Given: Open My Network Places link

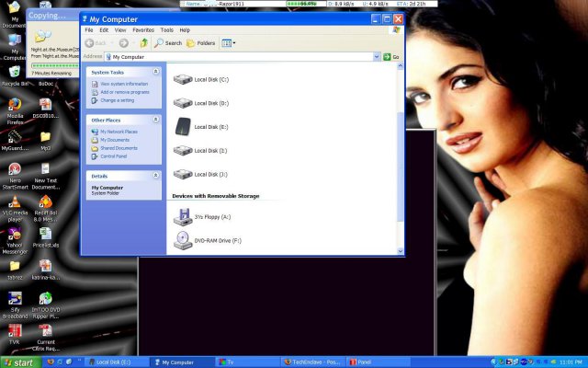Looking at the screenshot, I should (119, 132).
